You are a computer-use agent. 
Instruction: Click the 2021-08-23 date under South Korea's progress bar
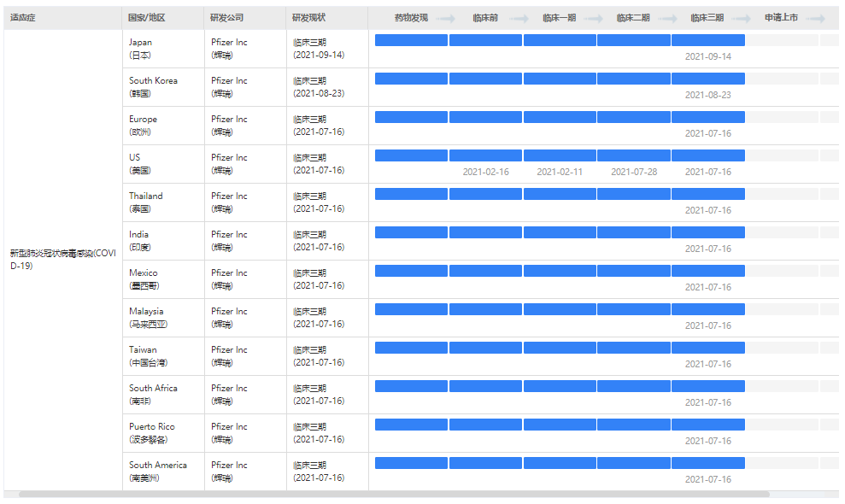point(708,95)
